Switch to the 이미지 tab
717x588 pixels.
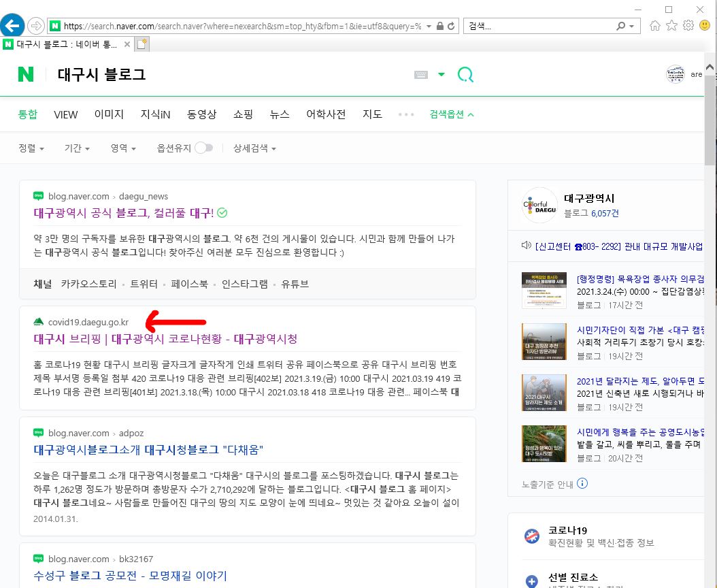click(x=109, y=114)
